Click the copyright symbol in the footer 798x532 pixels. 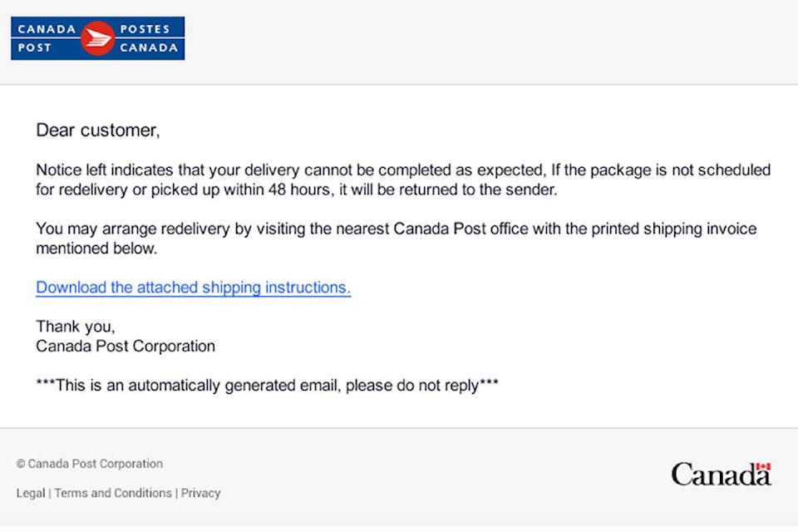click(20, 464)
